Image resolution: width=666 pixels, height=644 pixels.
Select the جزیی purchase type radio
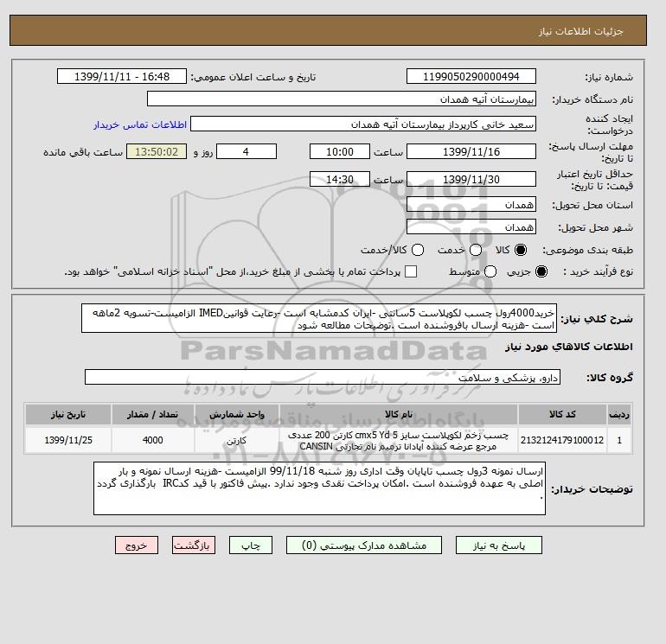point(541,271)
